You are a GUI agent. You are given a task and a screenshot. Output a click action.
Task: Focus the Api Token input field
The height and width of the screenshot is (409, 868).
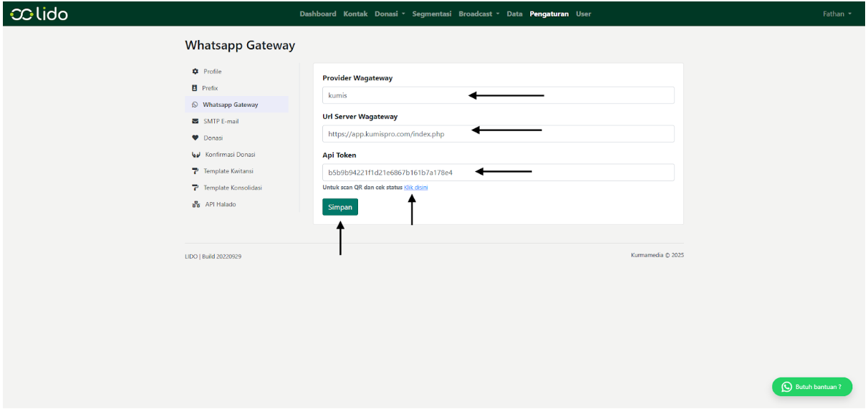(498, 173)
